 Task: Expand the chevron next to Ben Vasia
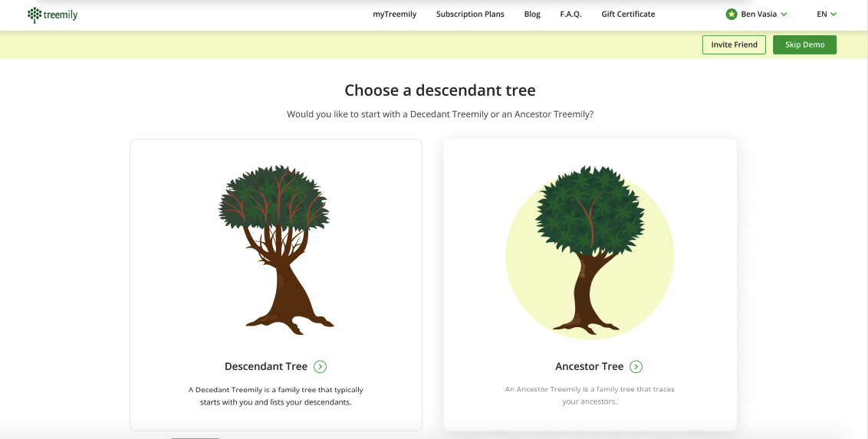pos(784,15)
